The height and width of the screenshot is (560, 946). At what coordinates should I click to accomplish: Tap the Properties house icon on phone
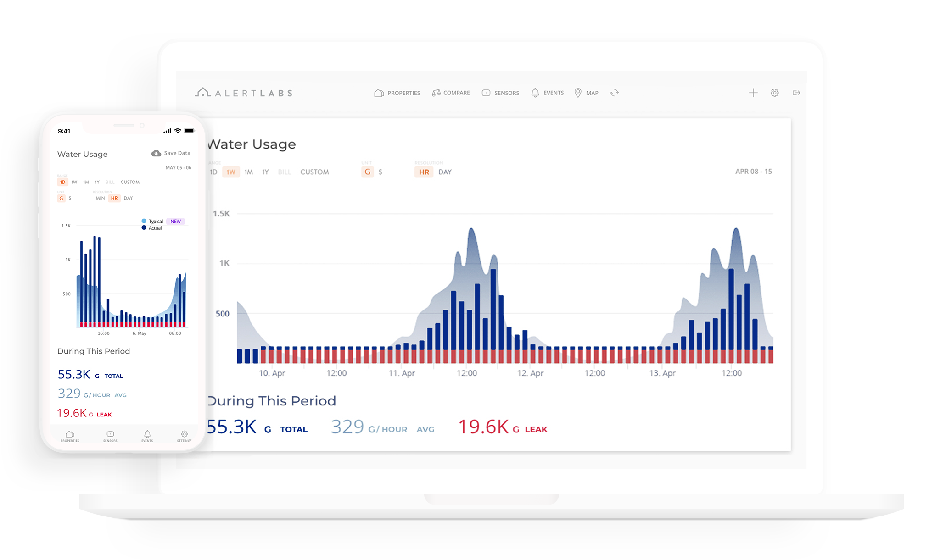(x=70, y=435)
